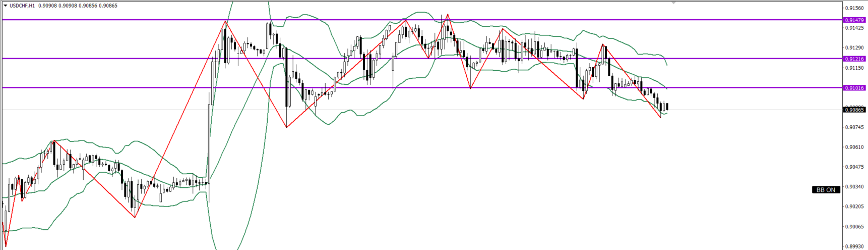The height and width of the screenshot is (250, 868).
Task: Open the one-click trading arrow beside USDCHF,H1
Action: (x=5, y=6)
